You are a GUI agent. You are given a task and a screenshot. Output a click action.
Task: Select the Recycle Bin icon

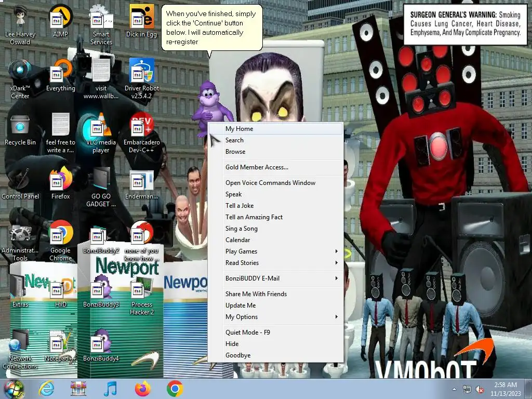point(20,130)
